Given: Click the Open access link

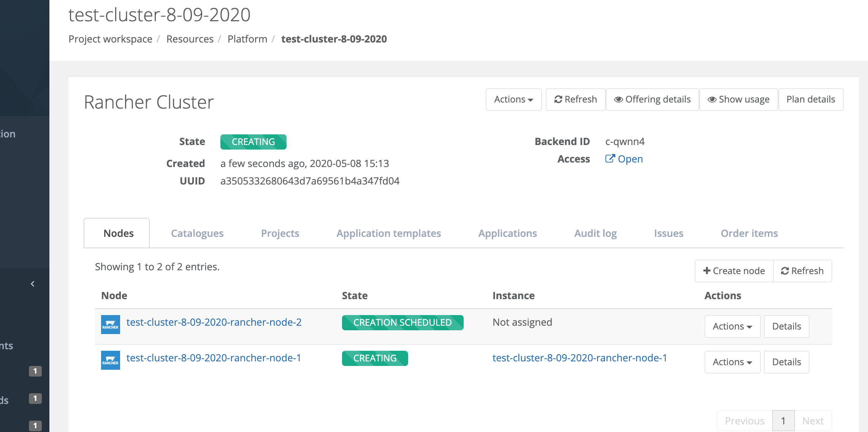Looking at the screenshot, I should (x=624, y=159).
